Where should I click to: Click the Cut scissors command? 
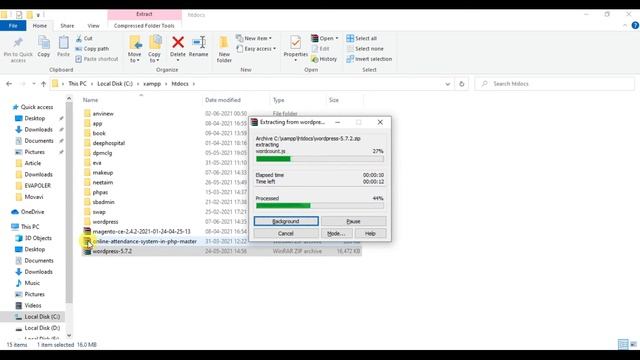tap(84, 38)
